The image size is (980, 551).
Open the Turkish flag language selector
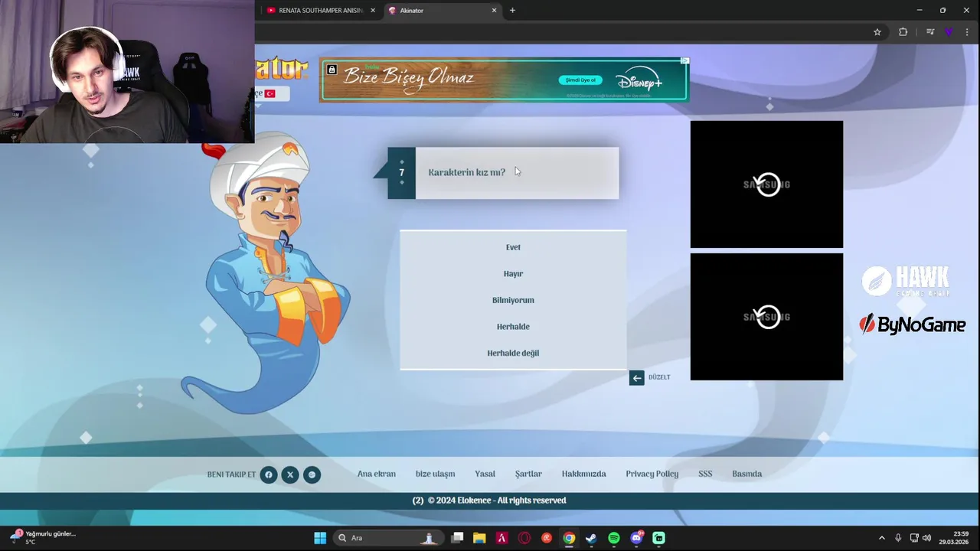tap(270, 93)
